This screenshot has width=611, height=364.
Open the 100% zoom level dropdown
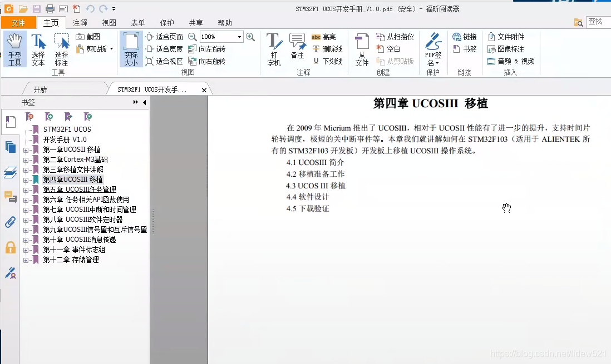point(239,37)
